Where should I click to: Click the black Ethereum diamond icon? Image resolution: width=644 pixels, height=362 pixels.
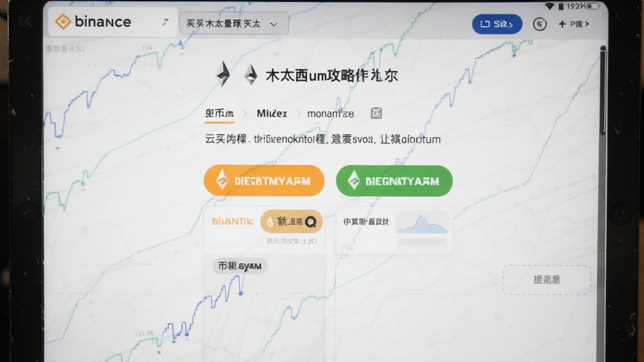tap(223, 74)
